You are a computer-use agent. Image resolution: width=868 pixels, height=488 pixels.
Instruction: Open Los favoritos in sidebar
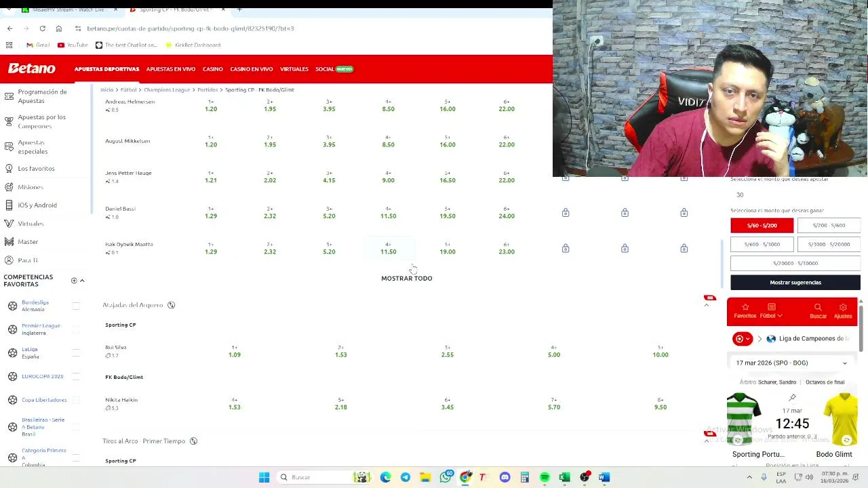[36, 168]
